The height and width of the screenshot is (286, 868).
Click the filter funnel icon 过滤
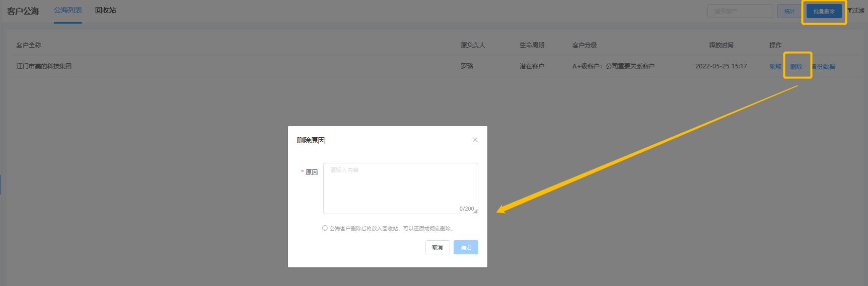click(856, 11)
